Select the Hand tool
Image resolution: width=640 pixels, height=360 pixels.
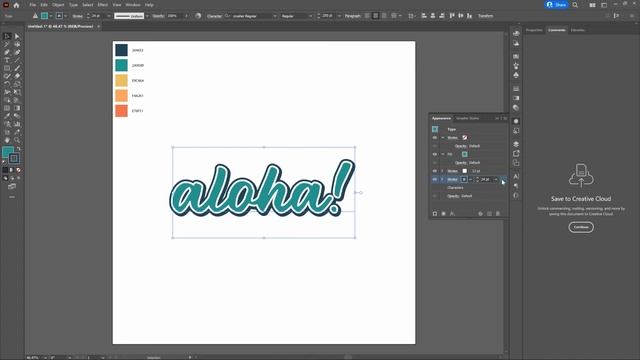[7, 140]
